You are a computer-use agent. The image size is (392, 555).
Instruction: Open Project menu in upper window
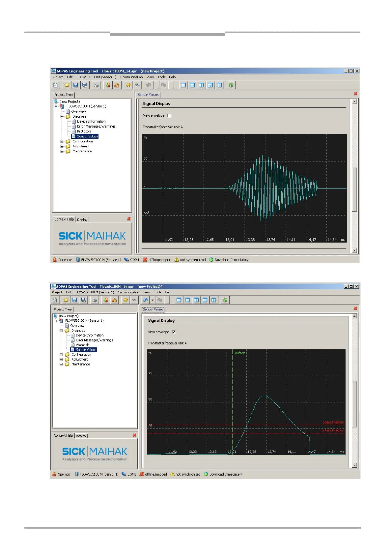pos(58,77)
